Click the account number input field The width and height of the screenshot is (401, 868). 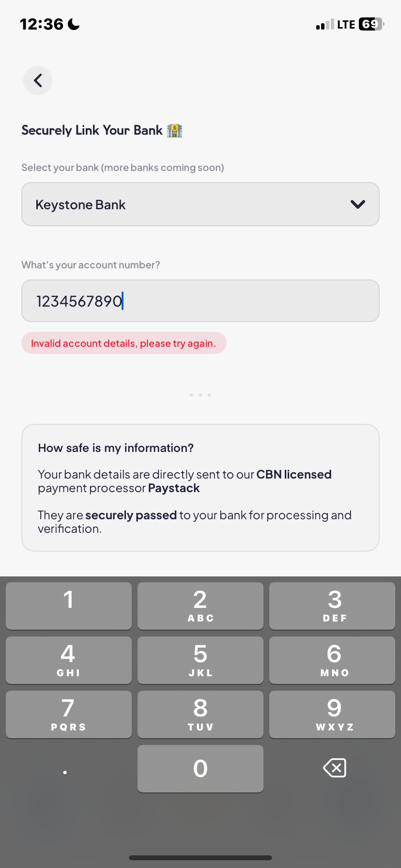click(x=200, y=301)
